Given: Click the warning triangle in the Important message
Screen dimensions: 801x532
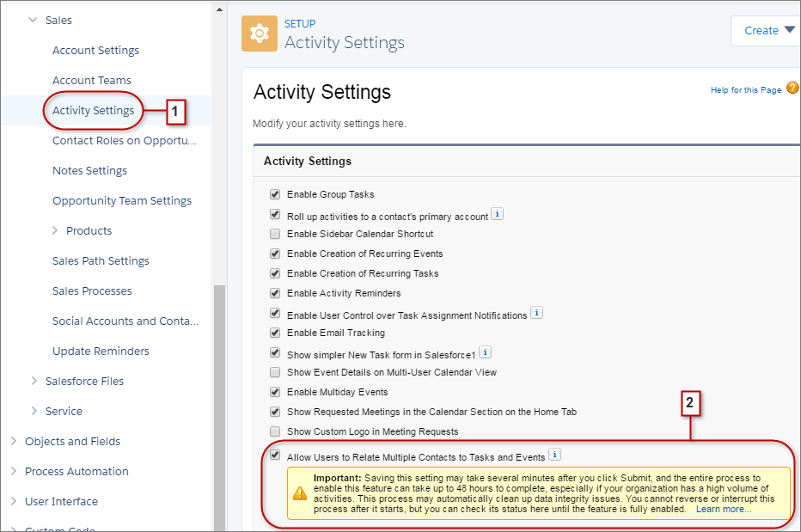Looking at the screenshot, I should coord(300,492).
